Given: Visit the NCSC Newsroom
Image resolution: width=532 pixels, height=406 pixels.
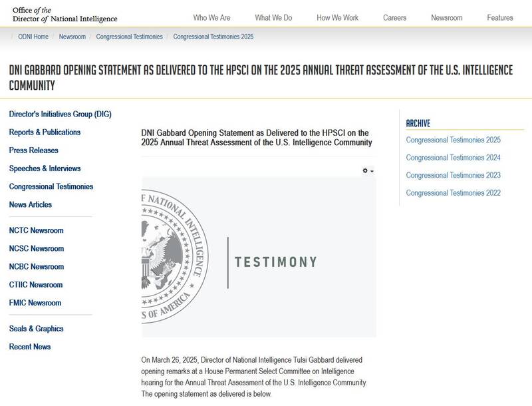Looking at the screenshot, I should click(37, 248).
